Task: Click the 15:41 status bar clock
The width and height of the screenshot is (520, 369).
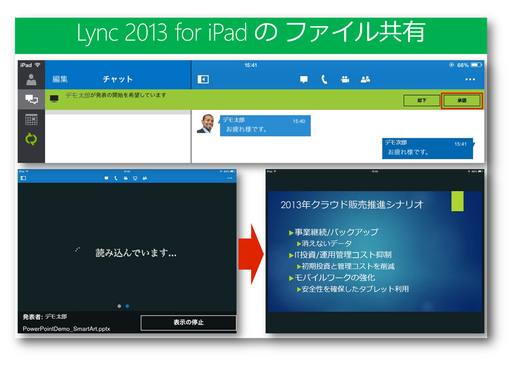Action: [x=251, y=65]
